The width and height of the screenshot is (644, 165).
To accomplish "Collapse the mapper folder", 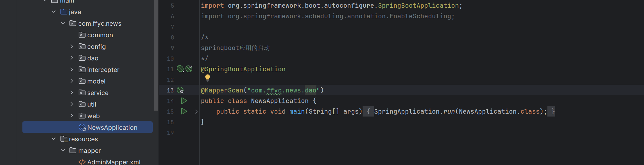I will 63,151.
